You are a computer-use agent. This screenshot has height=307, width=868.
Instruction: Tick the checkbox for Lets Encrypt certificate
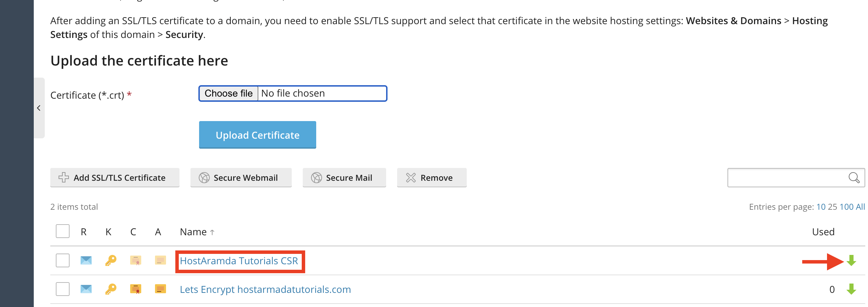[63, 289]
